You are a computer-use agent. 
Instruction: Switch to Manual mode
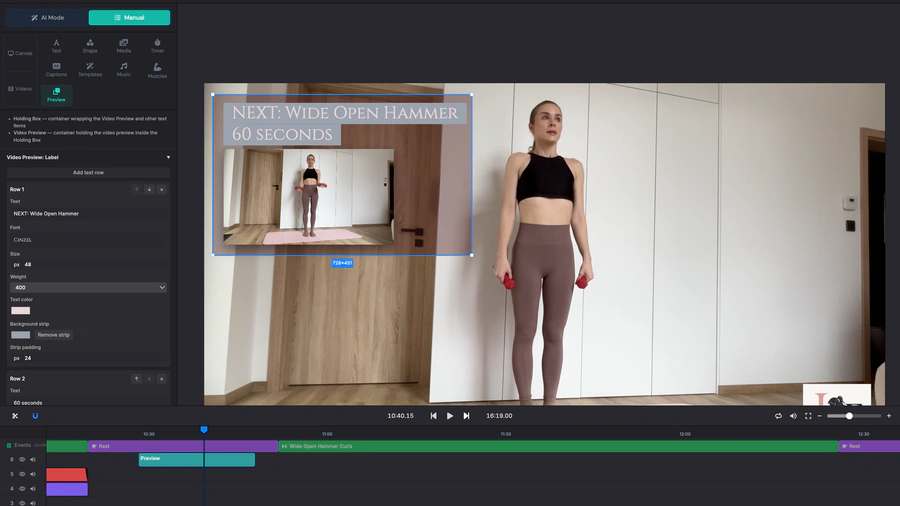(129, 18)
